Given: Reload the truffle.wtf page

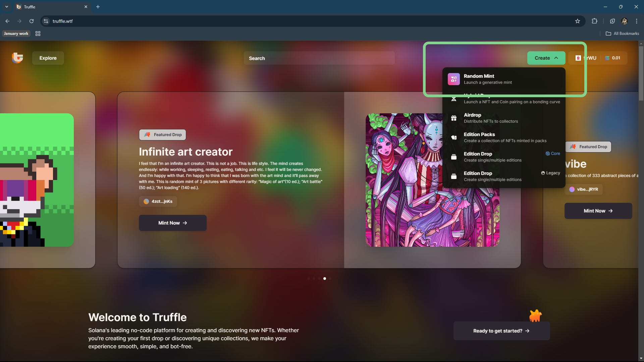Looking at the screenshot, I should pos(32,21).
